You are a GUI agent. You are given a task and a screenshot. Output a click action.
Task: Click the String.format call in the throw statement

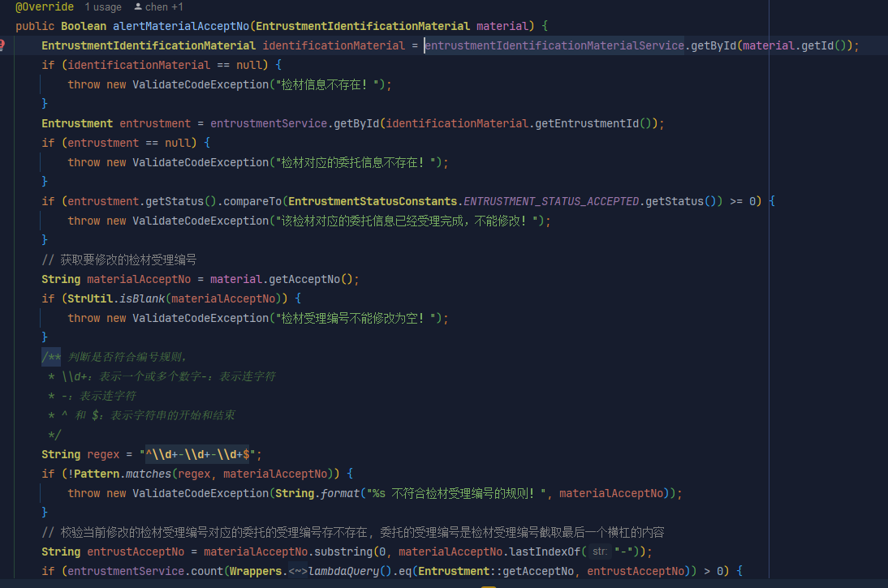(x=340, y=493)
